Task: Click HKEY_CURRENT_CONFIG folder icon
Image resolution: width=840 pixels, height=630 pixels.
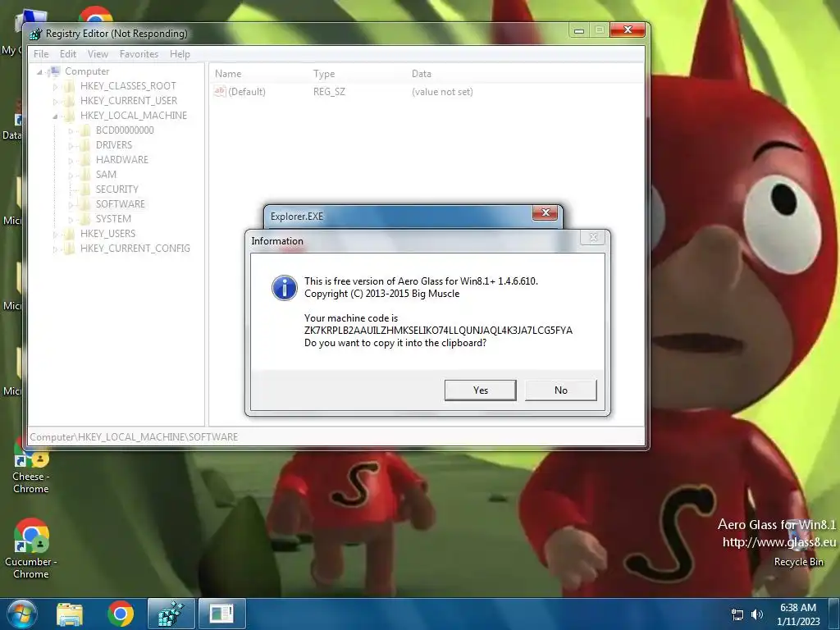Action: pos(69,248)
